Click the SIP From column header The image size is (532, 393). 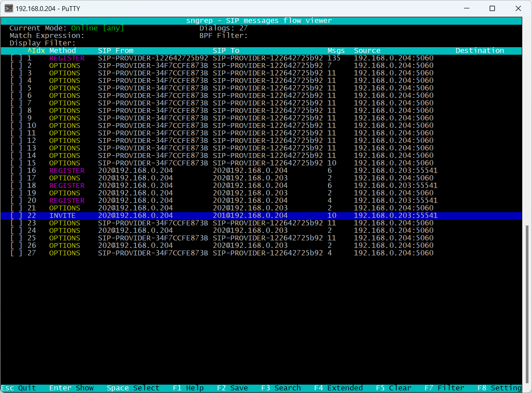tap(116, 51)
